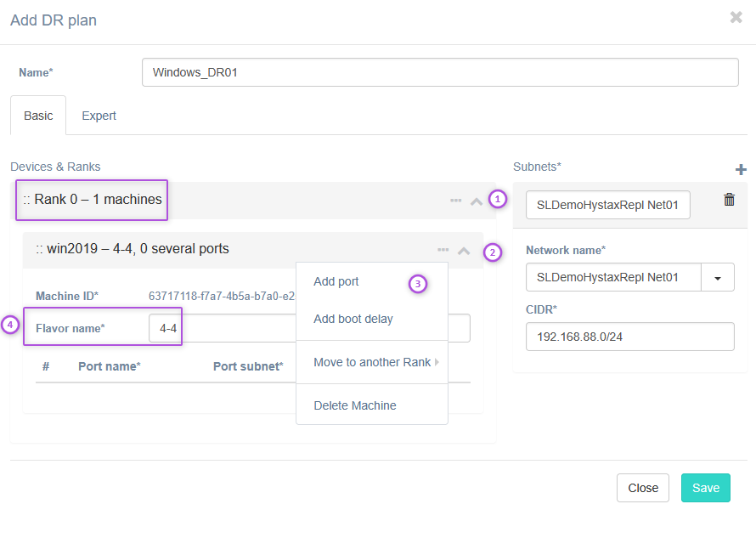756x538 pixels.
Task: Select Add port from context menu
Action: [336, 281]
